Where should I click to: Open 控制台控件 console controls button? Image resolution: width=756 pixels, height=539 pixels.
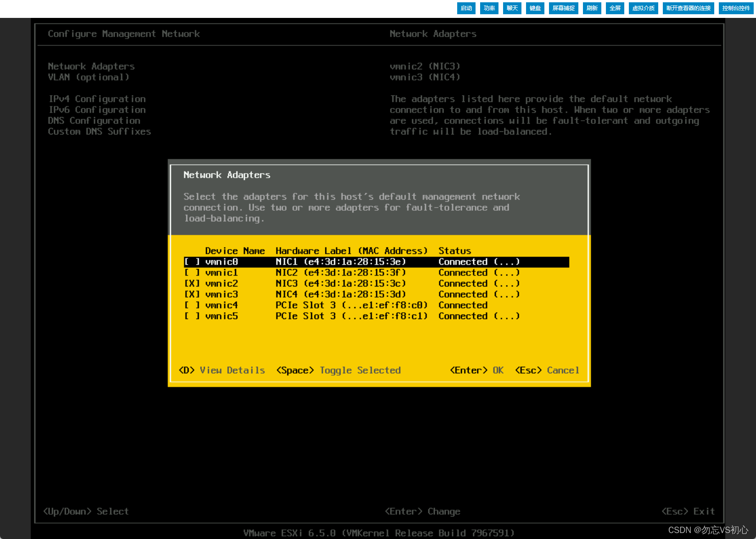(x=736, y=8)
